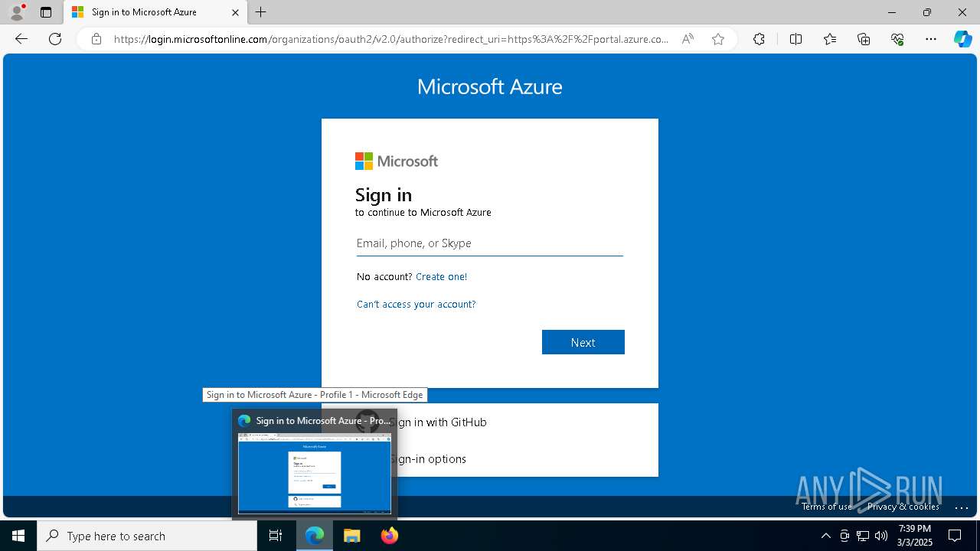Open a new tab with plus icon
Viewport: 980px width, 551px height.
click(261, 12)
